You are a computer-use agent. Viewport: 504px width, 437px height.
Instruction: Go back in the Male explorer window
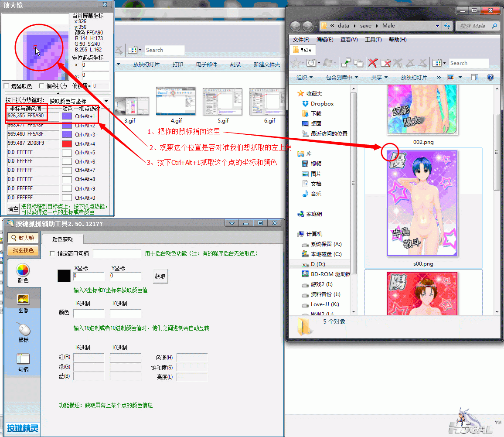point(296,26)
